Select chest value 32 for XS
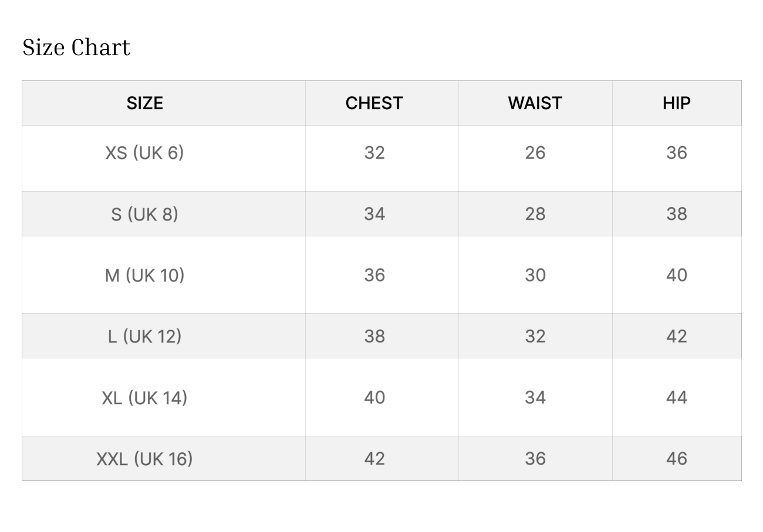The height and width of the screenshot is (532, 763). [374, 153]
